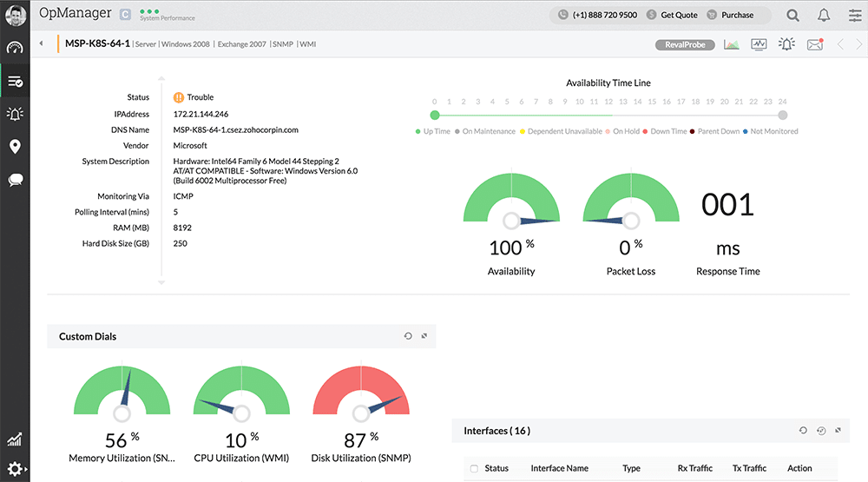Click the Action column header
The width and height of the screenshot is (868, 482).
click(x=799, y=468)
